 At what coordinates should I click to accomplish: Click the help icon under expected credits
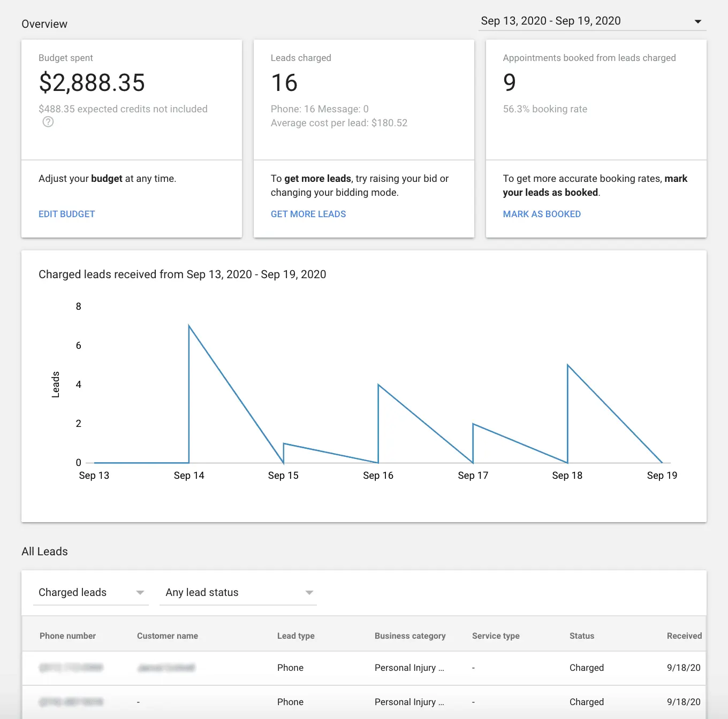(48, 122)
